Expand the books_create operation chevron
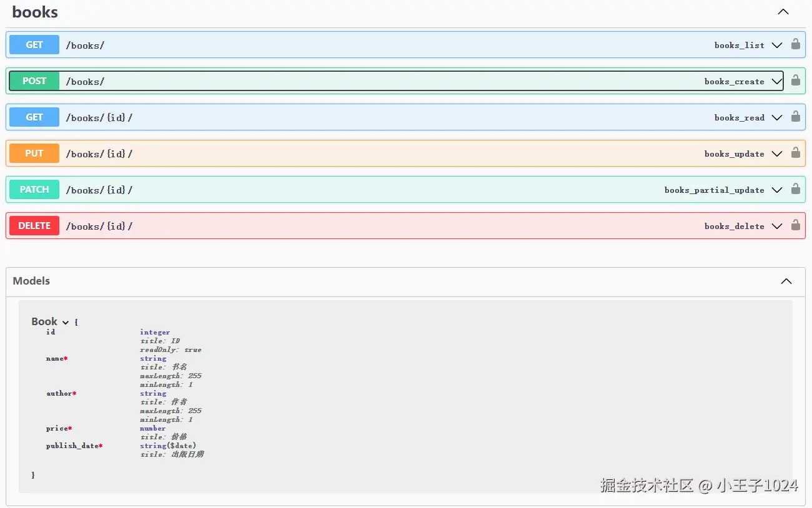The width and height of the screenshot is (812, 508). [x=776, y=81]
